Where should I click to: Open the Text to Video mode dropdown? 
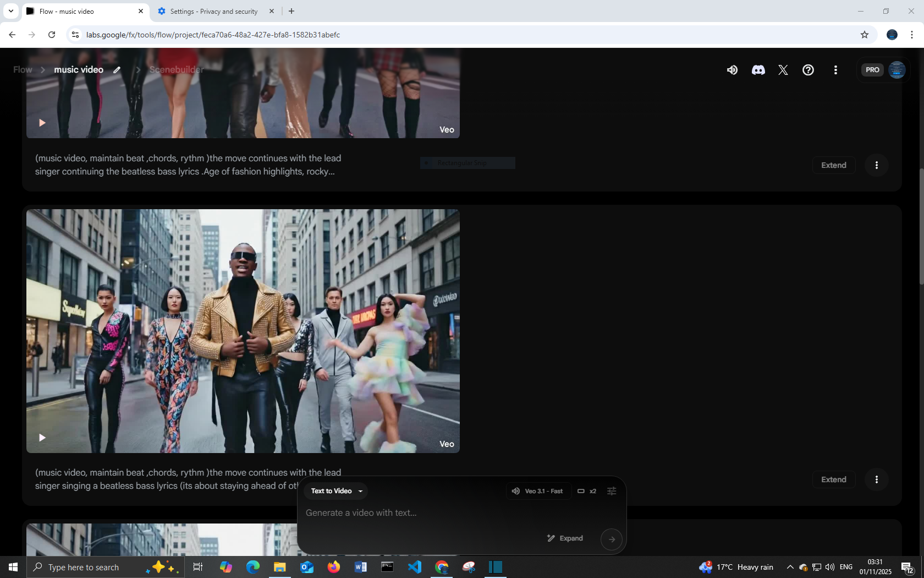point(336,491)
